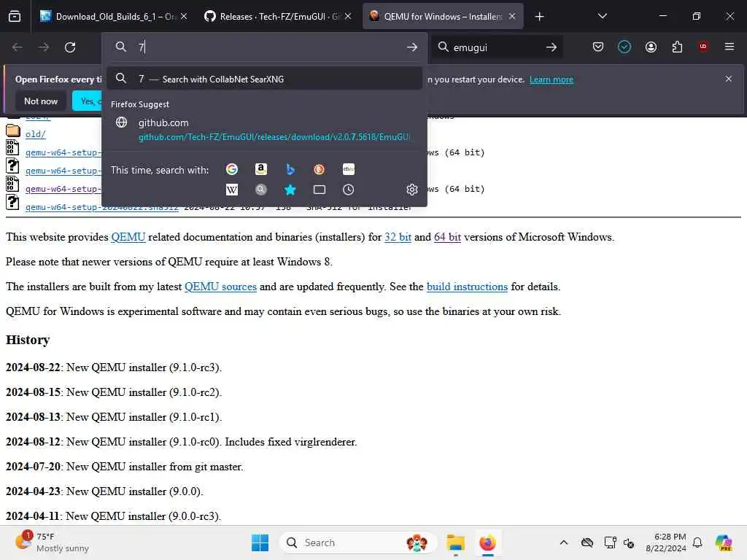
Task: Open a new tab with plus button
Action: point(539,17)
